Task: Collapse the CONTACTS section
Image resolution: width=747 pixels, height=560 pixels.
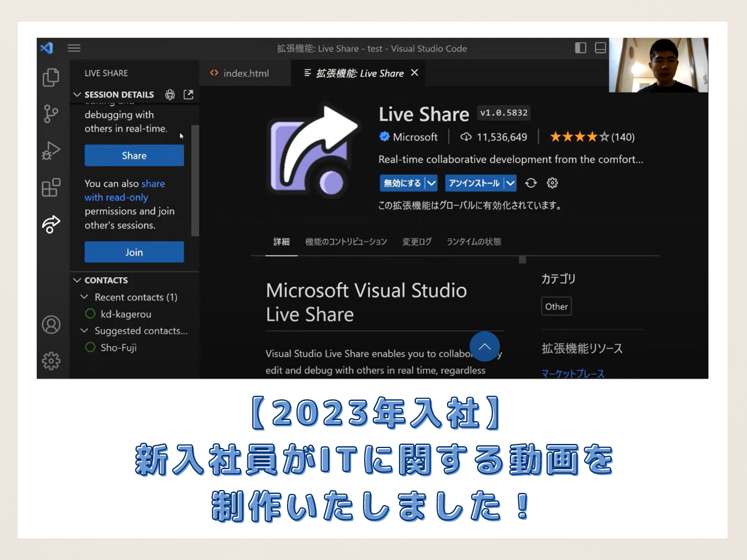Action: [77, 280]
